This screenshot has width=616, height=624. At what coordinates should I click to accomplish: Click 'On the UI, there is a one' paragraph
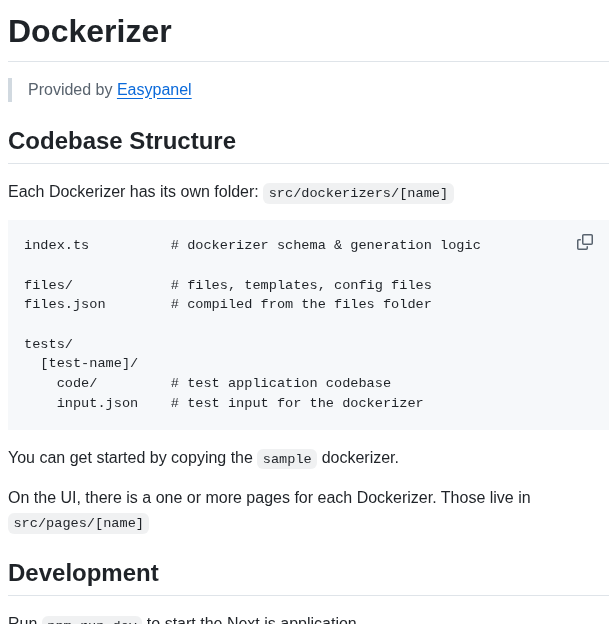[269, 509]
